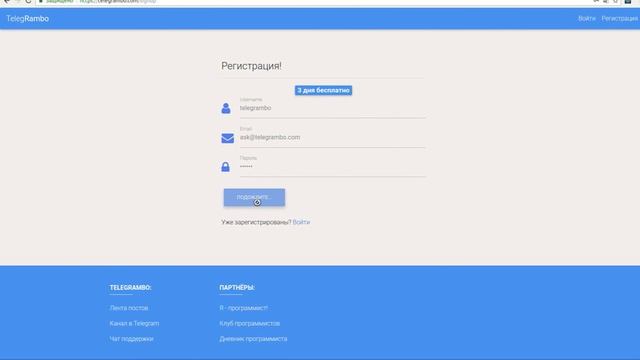Open Канал в Telegram footer link
The image size is (640, 360).
click(x=134, y=323)
